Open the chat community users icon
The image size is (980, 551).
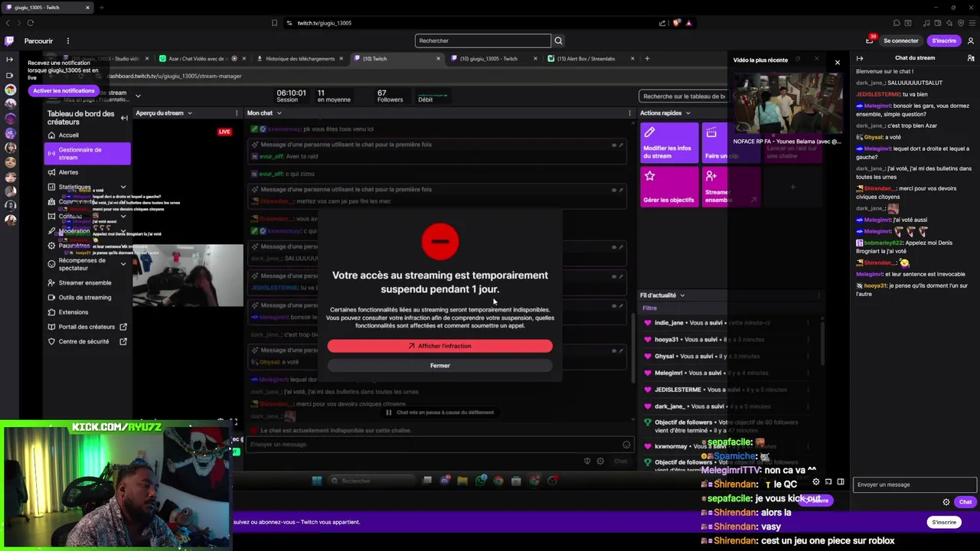point(971,58)
